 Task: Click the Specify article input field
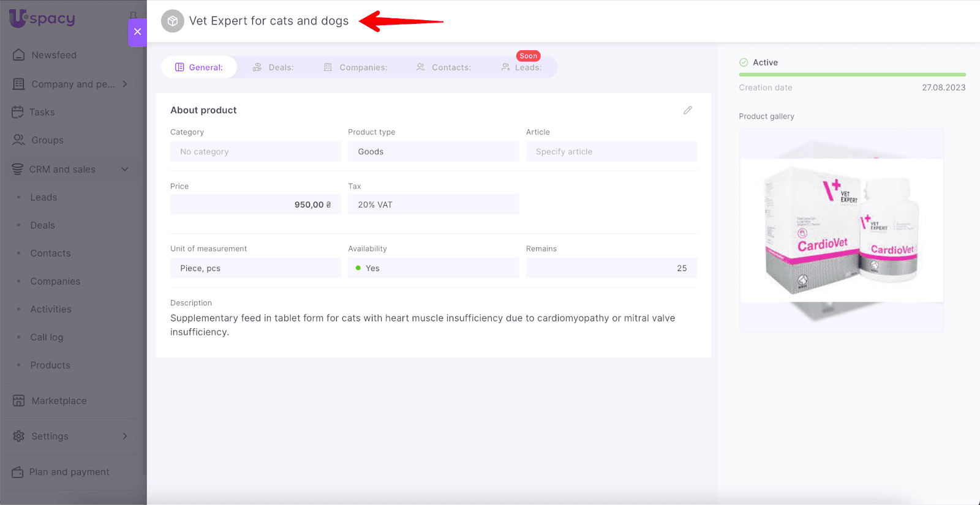pos(611,152)
